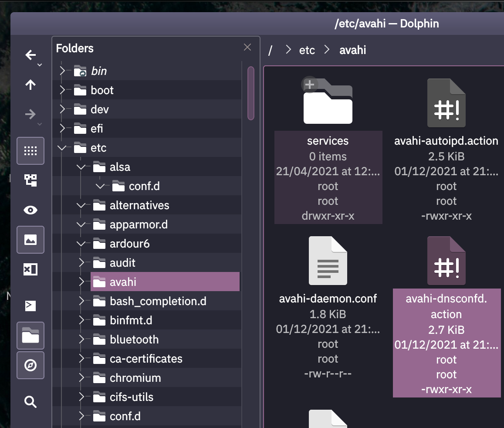Viewport: 504px width, 428px height.
Task: Expand the binfmt.d folder node
Action: click(81, 320)
